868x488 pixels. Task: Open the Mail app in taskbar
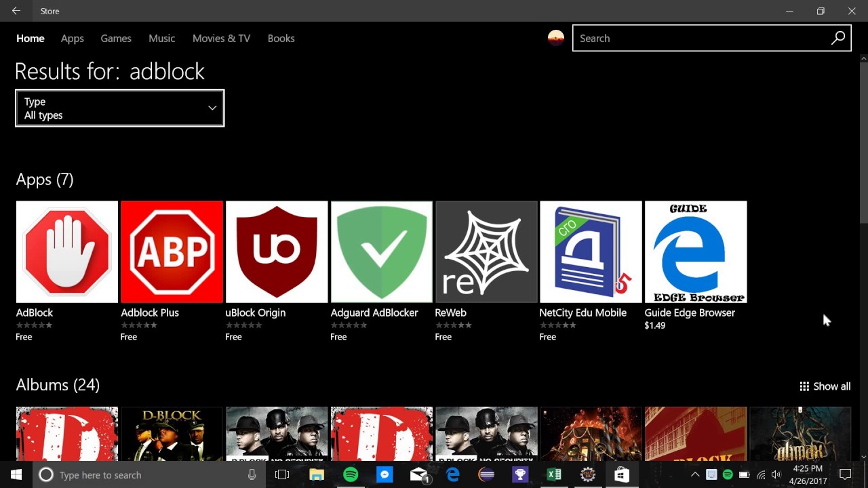click(x=418, y=474)
